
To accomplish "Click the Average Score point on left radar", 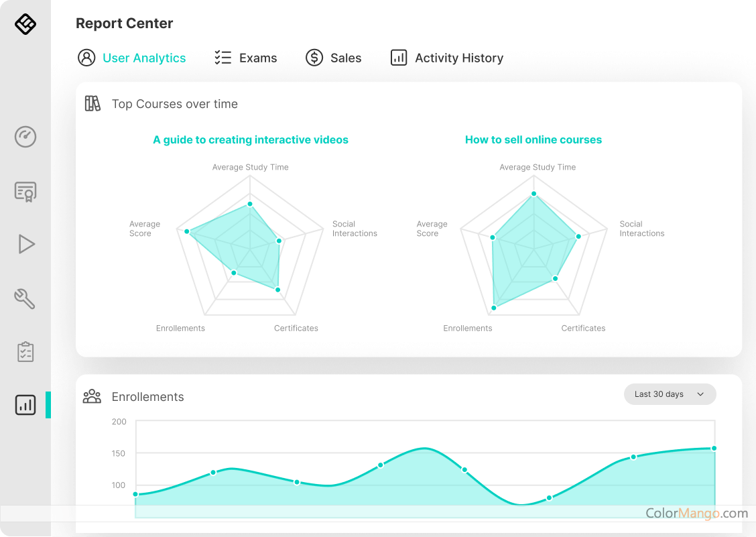I will point(188,232).
